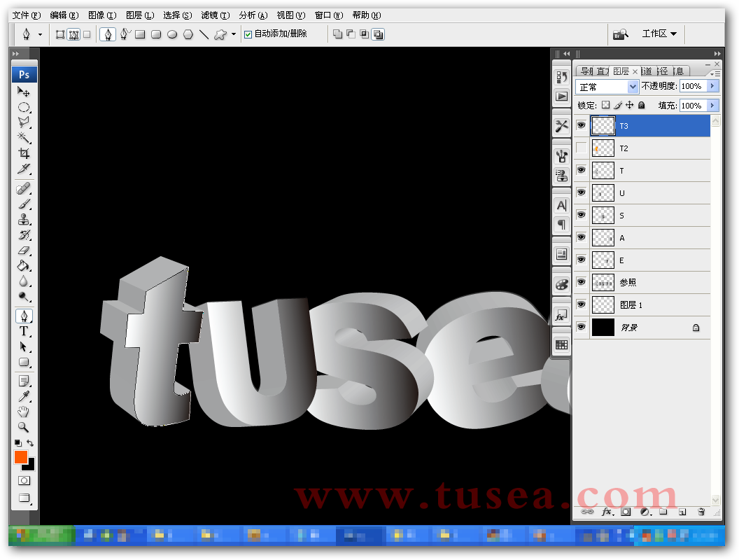The image size is (739, 560).
Task: Click the background black color swatch
Action: 30,466
